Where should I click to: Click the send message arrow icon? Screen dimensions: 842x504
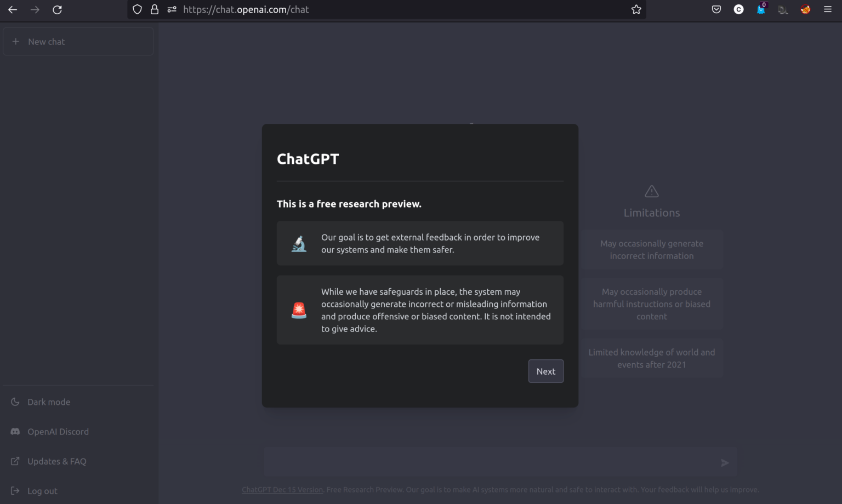pyautogui.click(x=725, y=463)
